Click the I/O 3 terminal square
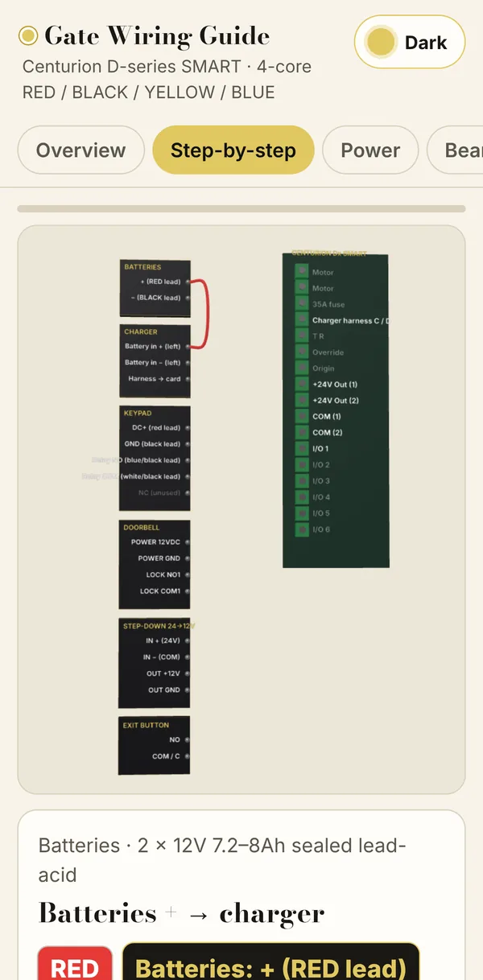Image resolution: width=483 pixels, height=980 pixels. point(302,481)
